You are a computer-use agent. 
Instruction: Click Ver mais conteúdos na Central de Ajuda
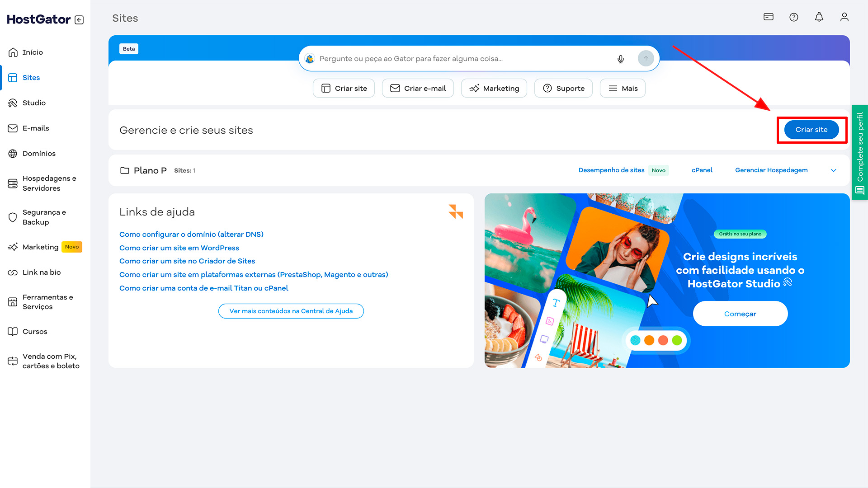coord(291,311)
